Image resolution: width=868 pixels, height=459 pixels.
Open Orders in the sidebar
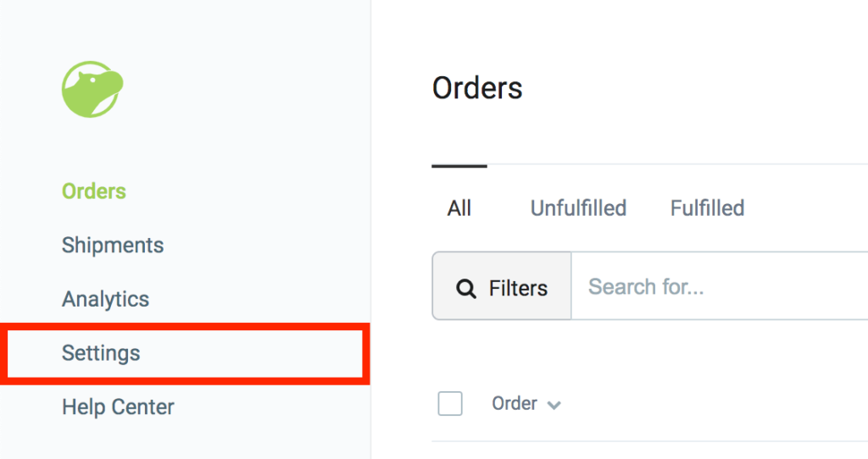pyautogui.click(x=94, y=191)
